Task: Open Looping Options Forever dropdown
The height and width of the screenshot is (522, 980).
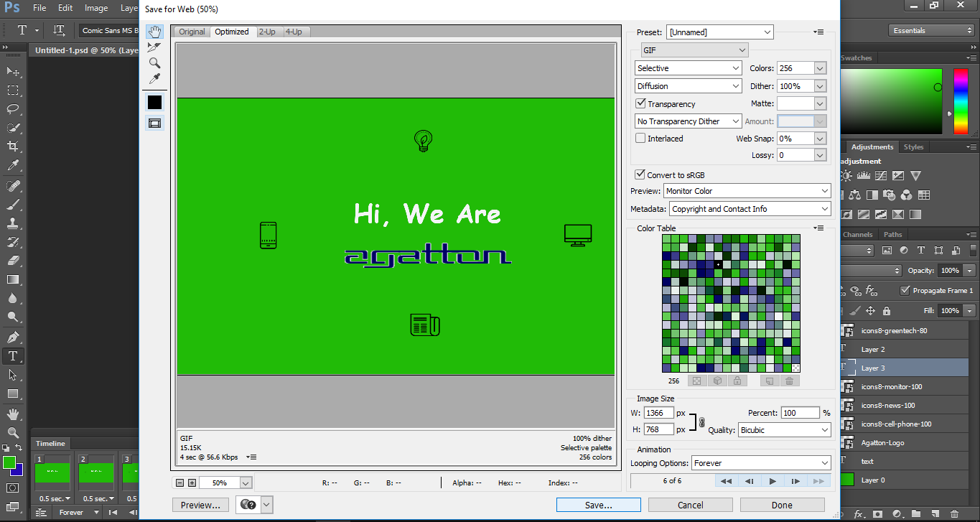Action: (x=761, y=463)
